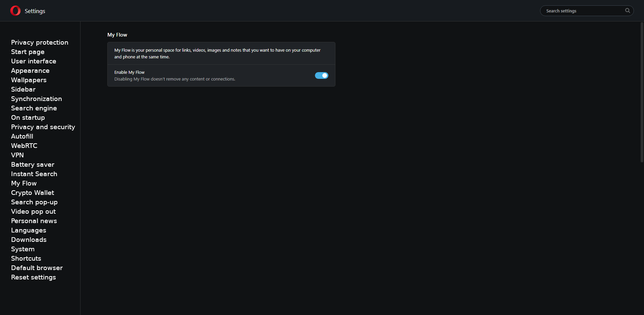The width and height of the screenshot is (644, 315).
Task: Open Instant Search settings
Action: click(x=34, y=174)
